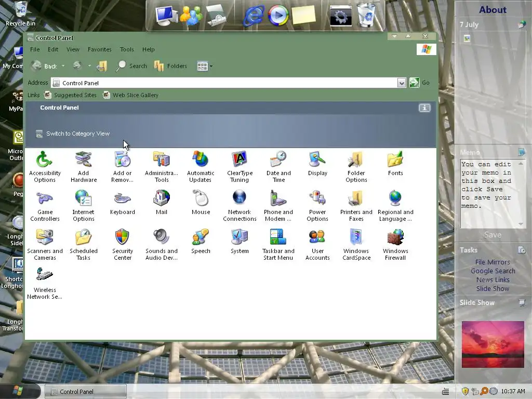Open Display properties icon

pyautogui.click(x=317, y=164)
